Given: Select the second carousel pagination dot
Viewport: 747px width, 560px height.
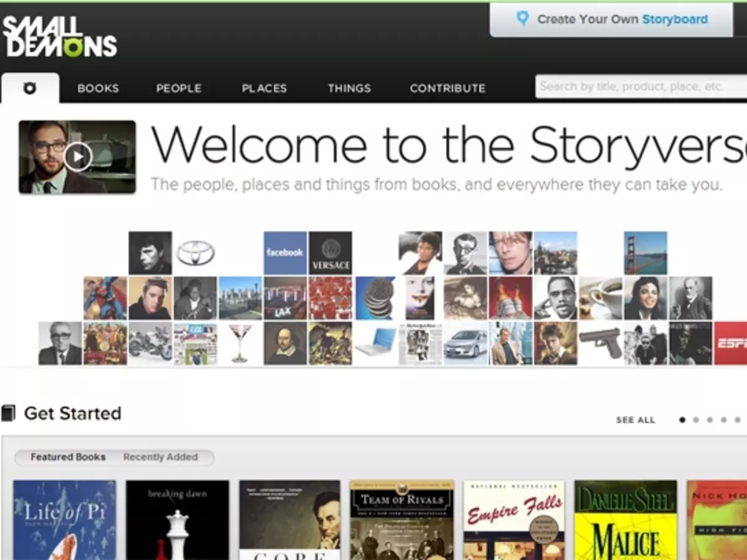Looking at the screenshot, I should pyautogui.click(x=697, y=420).
